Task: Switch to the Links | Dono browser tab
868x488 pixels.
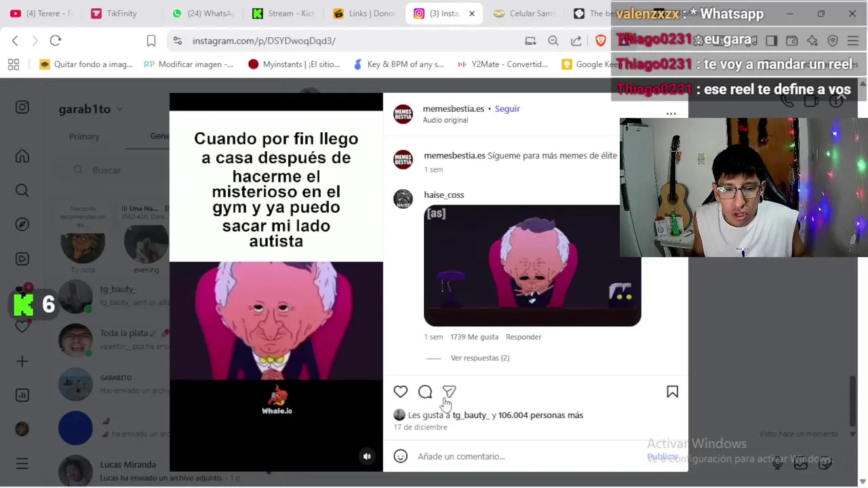Action: point(364,14)
